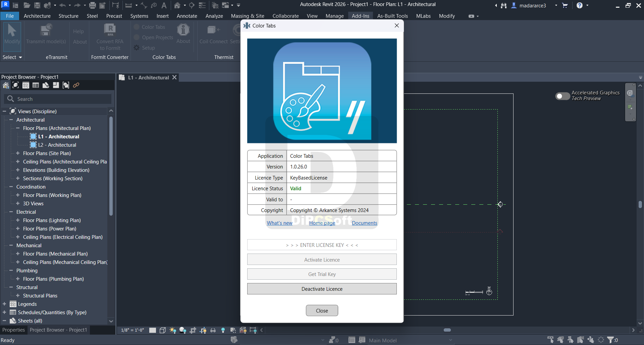Save the project via the toolbar disk icon
644x345 pixels.
tap(37, 5)
